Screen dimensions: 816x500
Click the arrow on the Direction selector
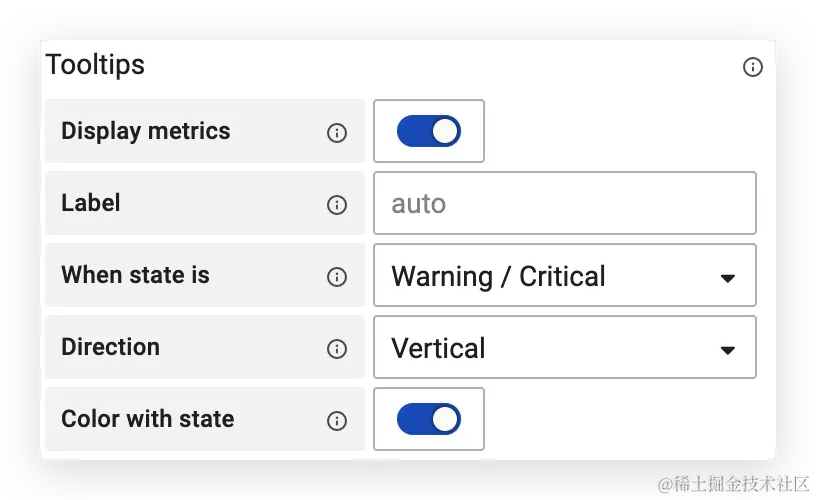point(728,350)
